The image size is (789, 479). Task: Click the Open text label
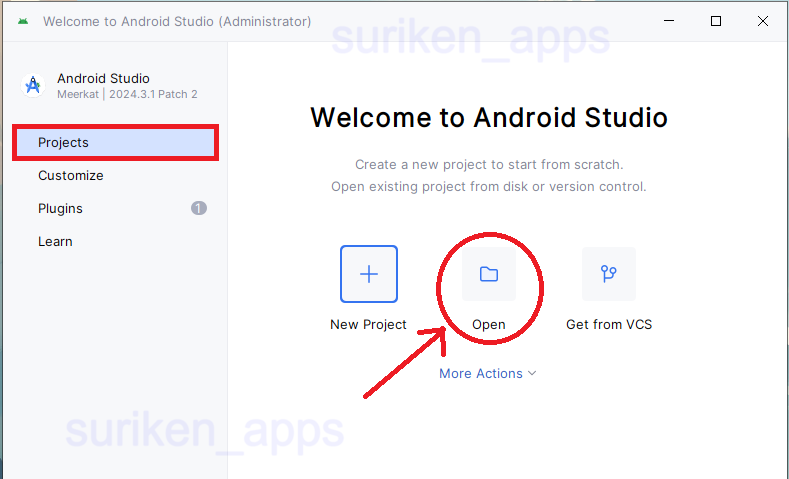[x=488, y=324]
